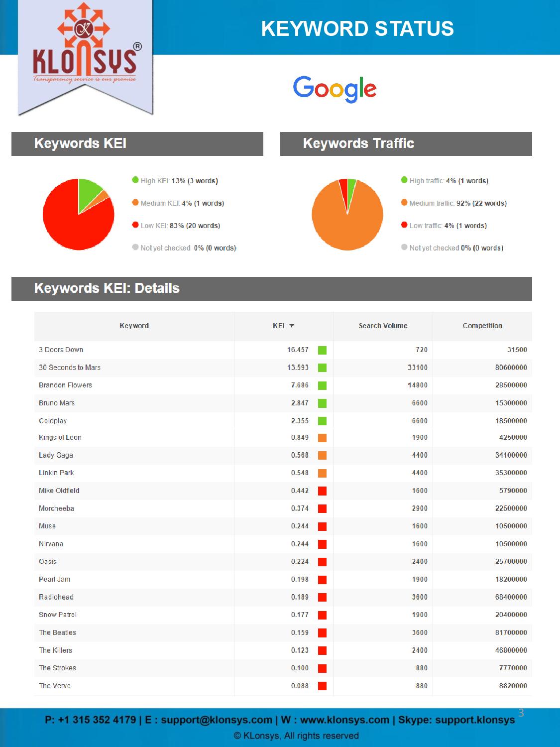Select the The Beatles keyword
Viewport: 560px width, 747px height.
pos(57,632)
